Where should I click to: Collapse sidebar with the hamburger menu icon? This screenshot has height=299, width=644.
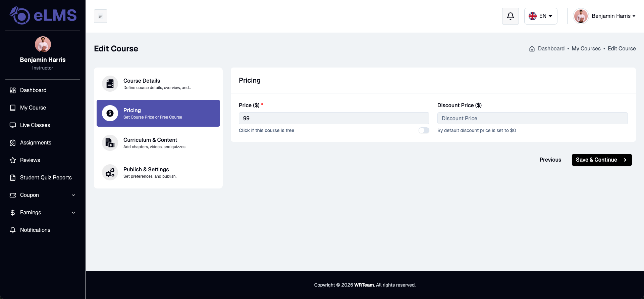click(101, 16)
